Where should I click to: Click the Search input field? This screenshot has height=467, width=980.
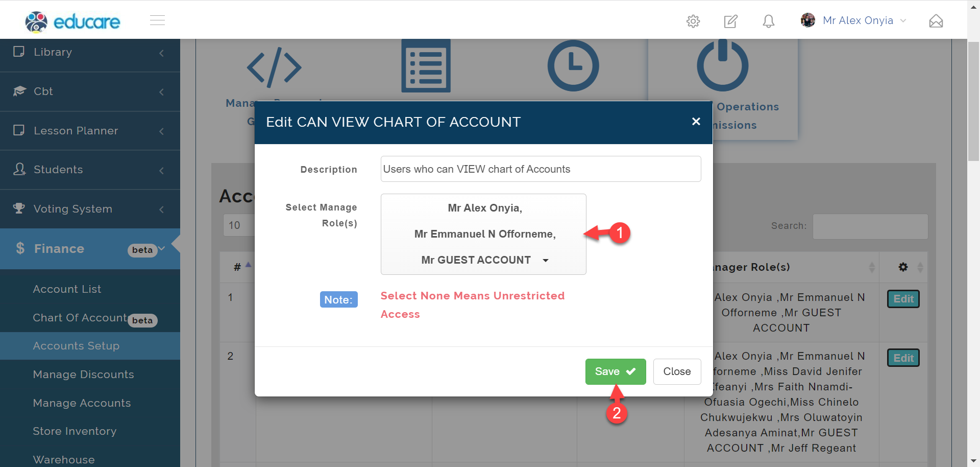click(870, 226)
